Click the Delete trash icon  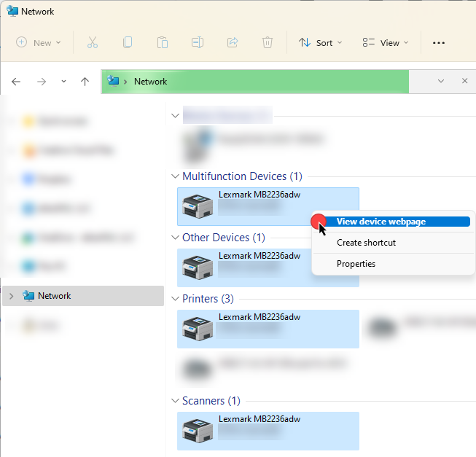[x=268, y=42]
